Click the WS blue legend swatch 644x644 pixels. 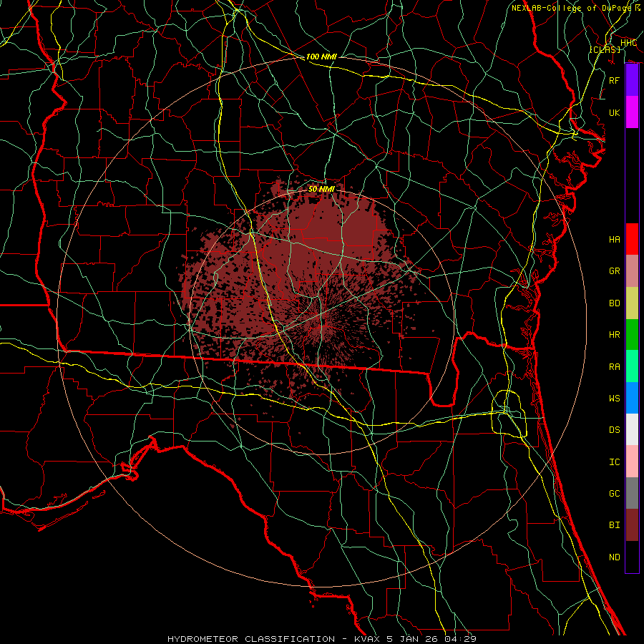point(632,398)
